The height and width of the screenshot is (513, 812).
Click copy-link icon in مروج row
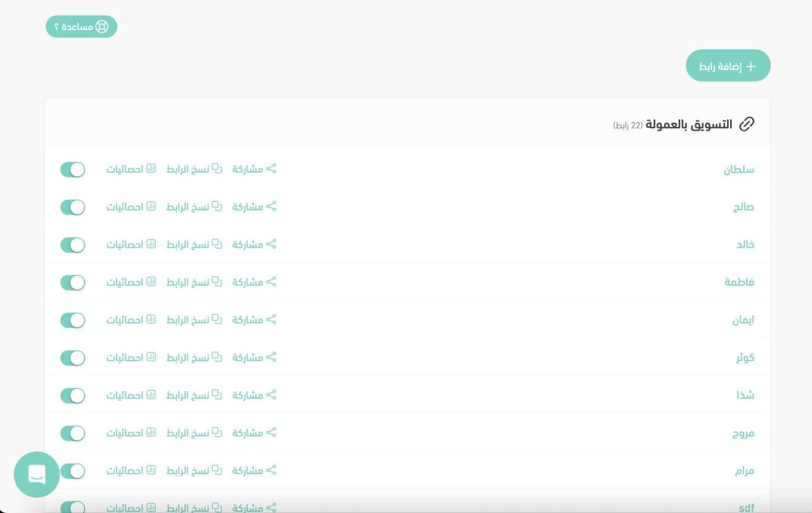pos(217,432)
